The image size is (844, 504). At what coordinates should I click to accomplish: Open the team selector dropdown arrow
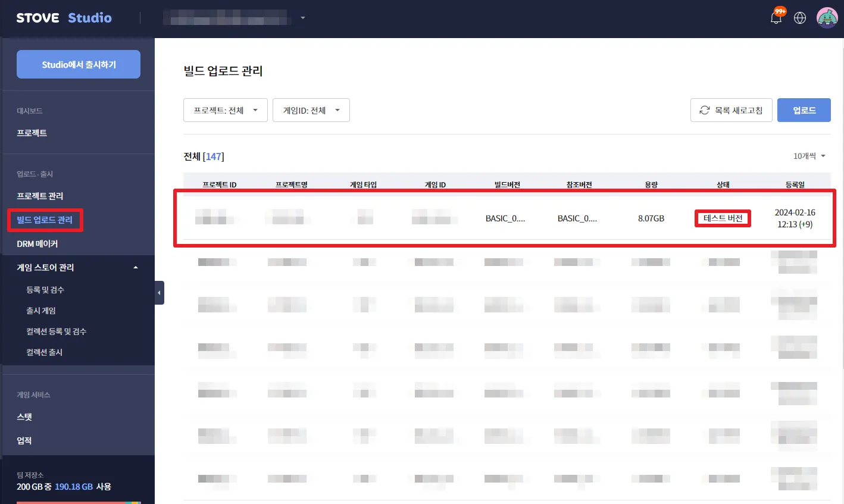(x=303, y=18)
